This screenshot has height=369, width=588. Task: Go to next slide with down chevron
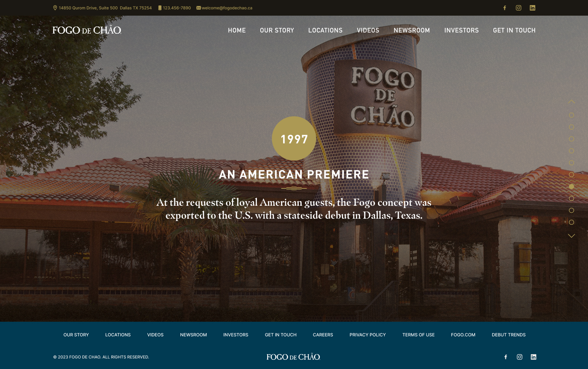click(571, 236)
